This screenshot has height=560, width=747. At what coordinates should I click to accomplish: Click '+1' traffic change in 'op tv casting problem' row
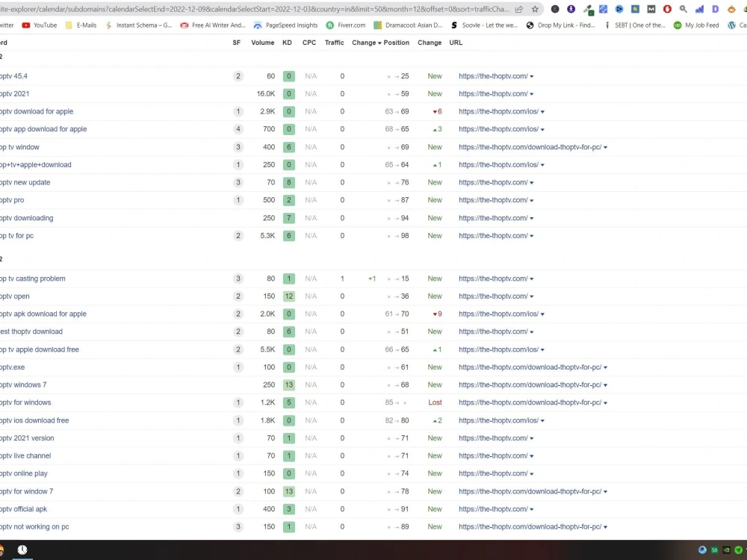point(371,279)
